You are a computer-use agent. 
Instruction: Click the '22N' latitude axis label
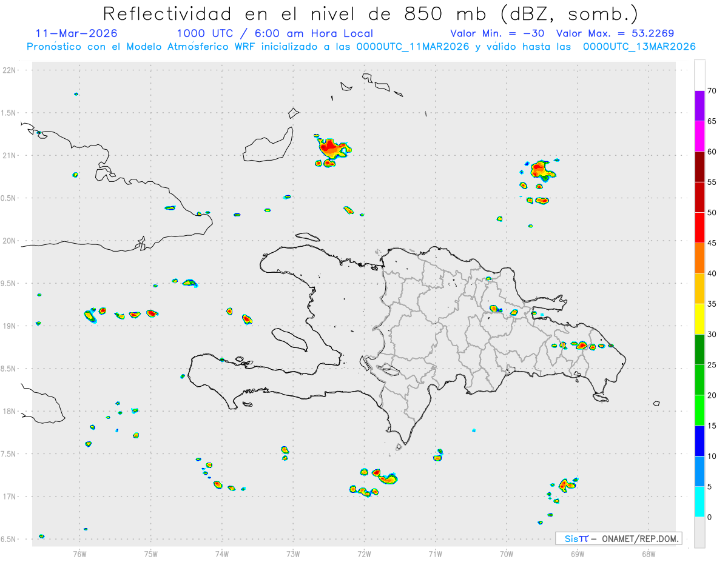tap(10, 70)
